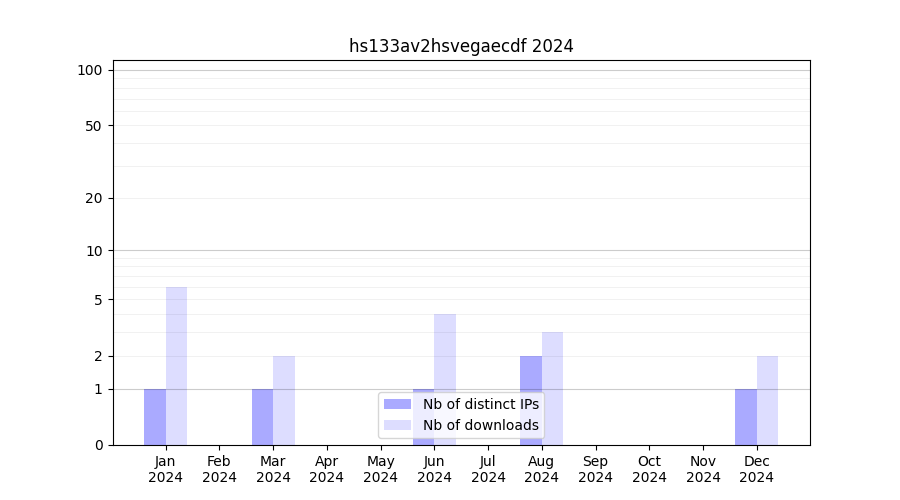The image size is (900, 500).
Task: Select the March downloads bar
Action: 284,400
